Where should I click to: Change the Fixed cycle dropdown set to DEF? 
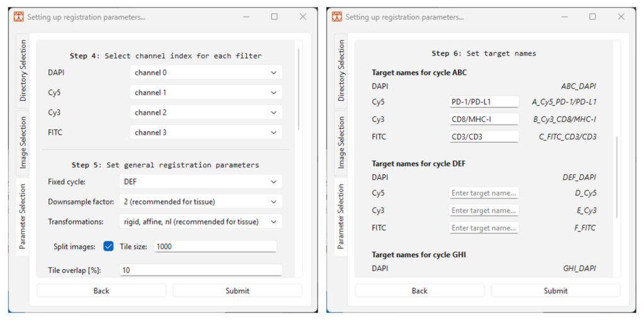tap(199, 182)
